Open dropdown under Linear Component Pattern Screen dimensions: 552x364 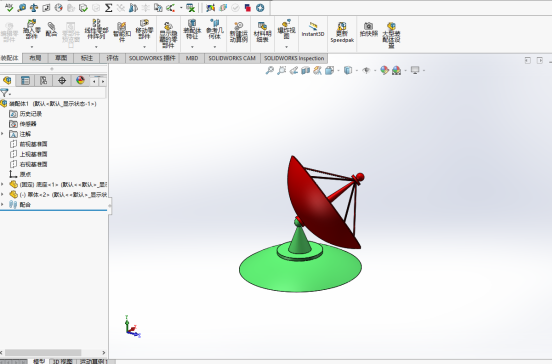coord(96,47)
